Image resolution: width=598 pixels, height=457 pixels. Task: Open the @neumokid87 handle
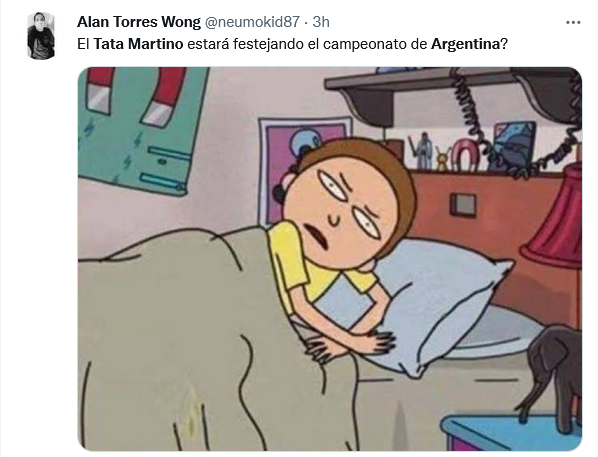pos(252,22)
